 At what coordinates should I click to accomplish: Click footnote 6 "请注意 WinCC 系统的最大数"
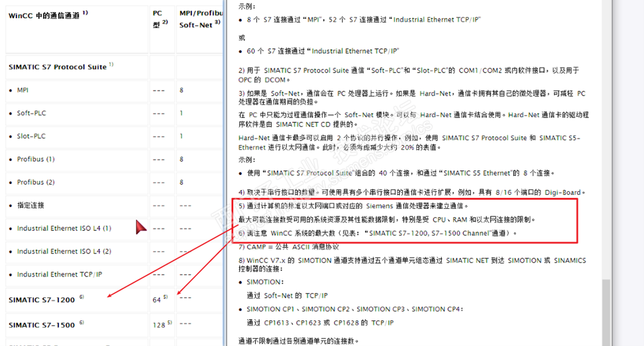click(378, 233)
